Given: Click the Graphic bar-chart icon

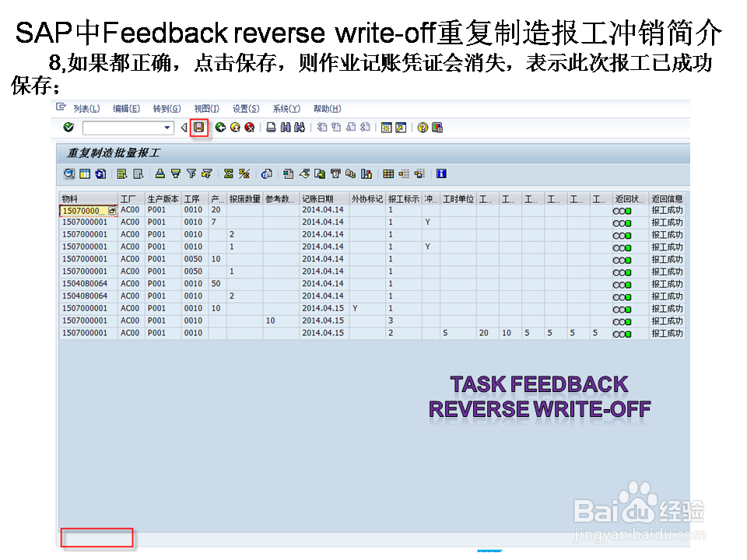Looking at the screenshot, I should pos(366,173).
